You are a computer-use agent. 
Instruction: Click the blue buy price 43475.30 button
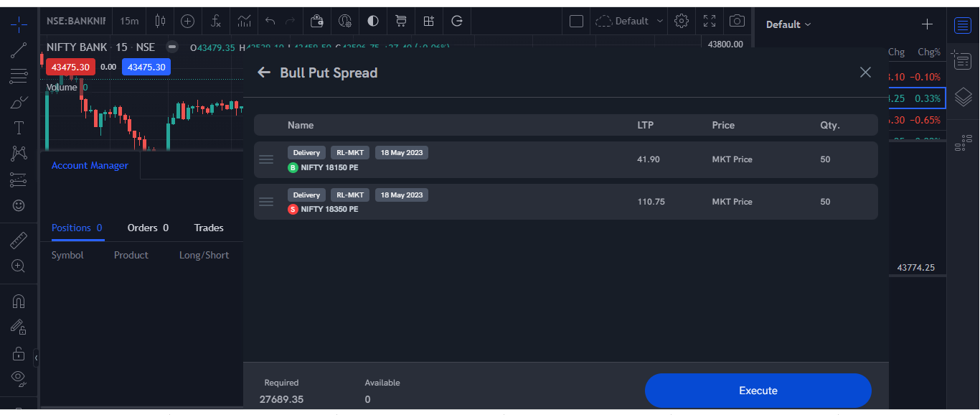[x=146, y=67]
